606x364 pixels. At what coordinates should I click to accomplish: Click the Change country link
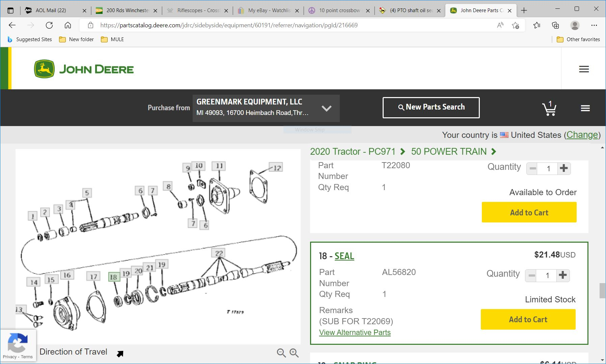click(x=582, y=135)
